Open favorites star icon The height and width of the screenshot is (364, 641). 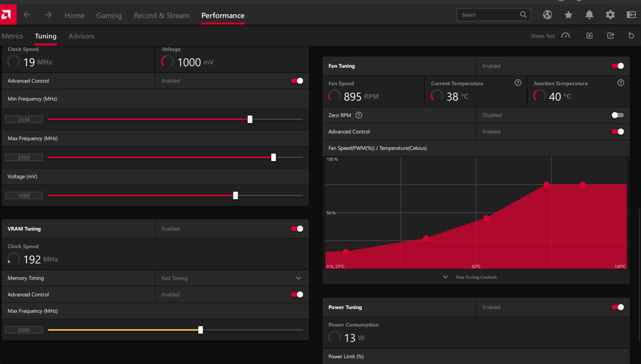pyautogui.click(x=568, y=15)
